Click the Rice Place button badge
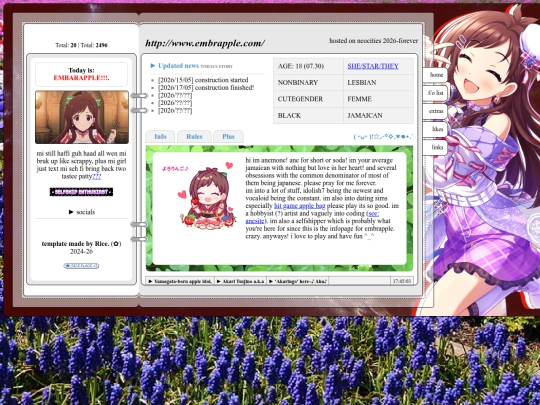Image resolution: width=540 pixels, height=405 pixels. tap(81, 266)
